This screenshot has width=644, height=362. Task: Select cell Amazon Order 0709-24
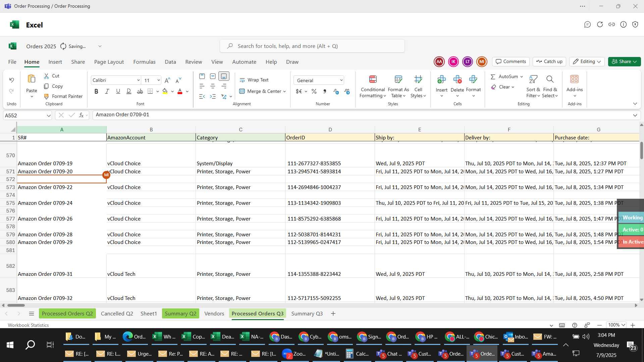point(62,203)
